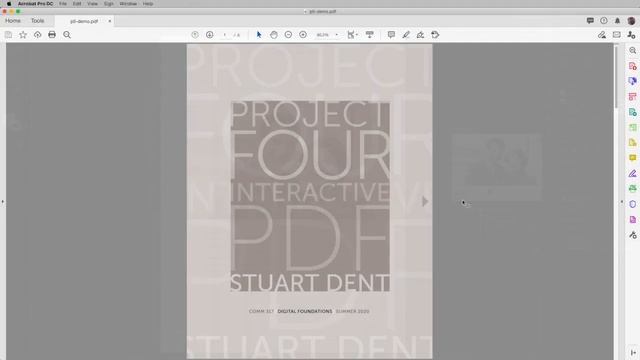Open the pink document tool in right pane
640x360 pixels.
pyautogui.click(x=633, y=220)
